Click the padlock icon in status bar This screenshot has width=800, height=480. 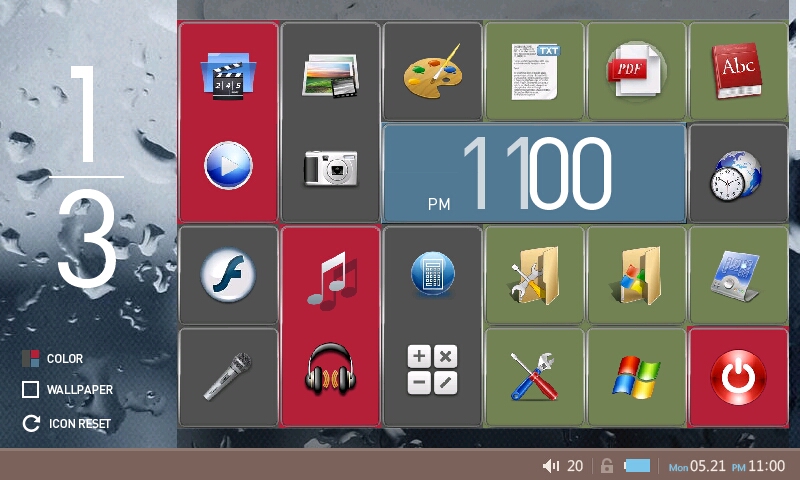pyautogui.click(x=607, y=466)
